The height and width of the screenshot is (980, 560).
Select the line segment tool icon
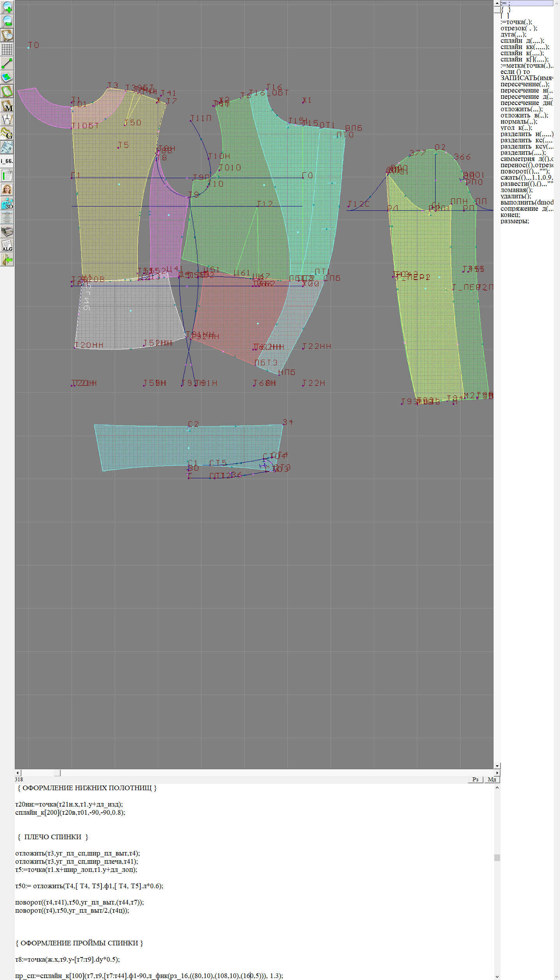(7, 63)
